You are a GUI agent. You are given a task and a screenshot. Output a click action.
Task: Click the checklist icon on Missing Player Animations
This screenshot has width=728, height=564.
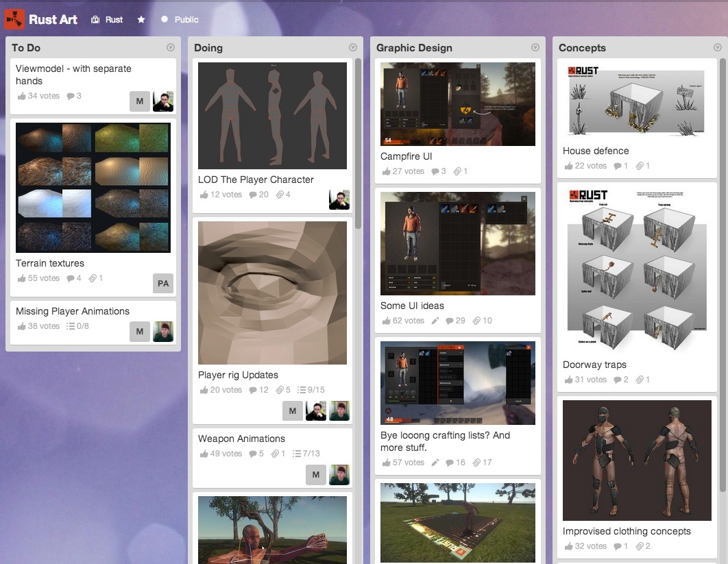(x=71, y=326)
